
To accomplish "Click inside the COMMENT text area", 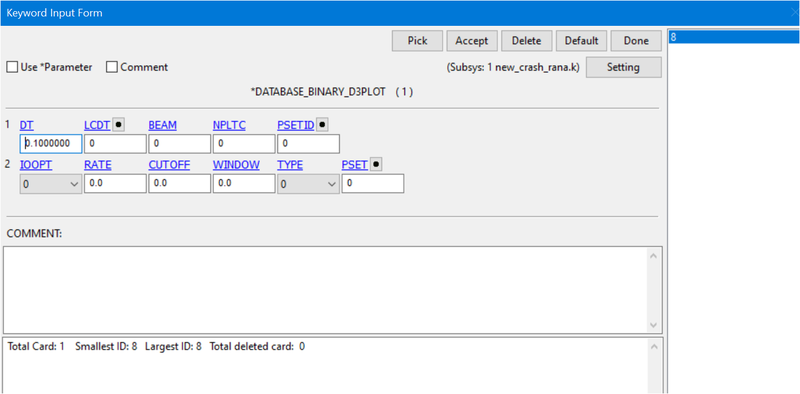I will pos(327,290).
